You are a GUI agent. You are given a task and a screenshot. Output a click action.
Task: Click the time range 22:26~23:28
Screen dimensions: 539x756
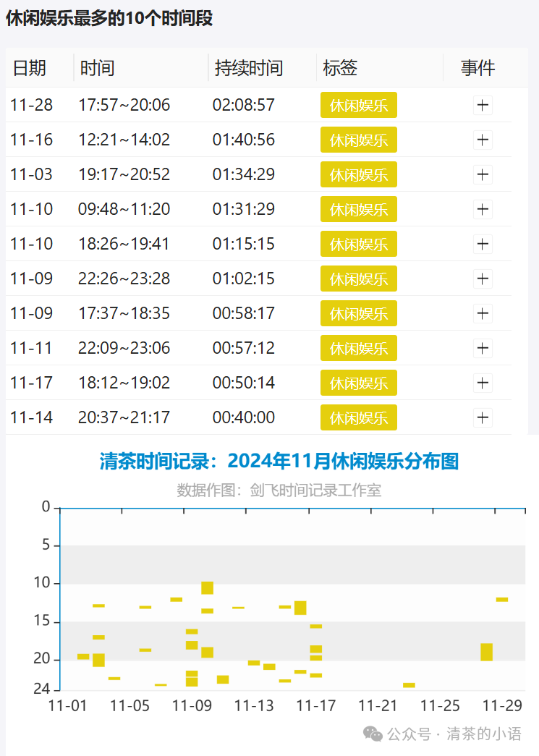click(x=124, y=279)
